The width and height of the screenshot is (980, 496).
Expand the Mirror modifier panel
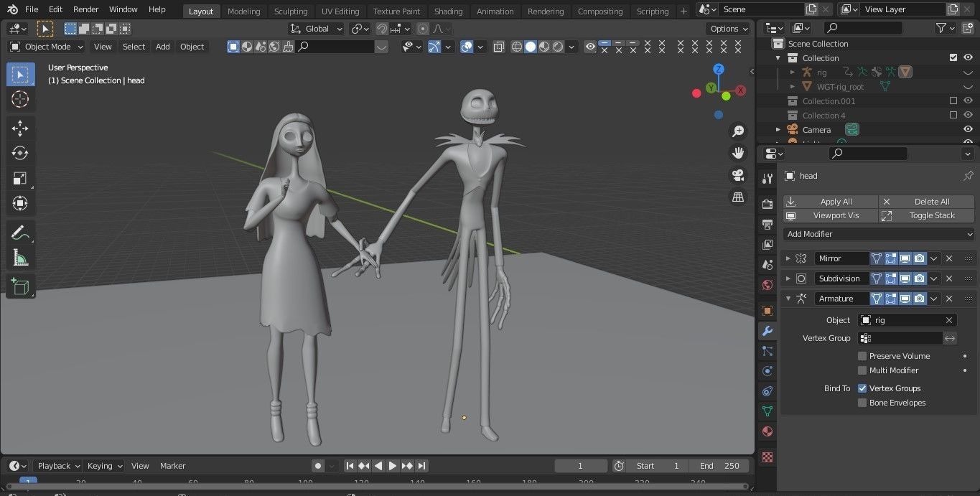point(788,258)
